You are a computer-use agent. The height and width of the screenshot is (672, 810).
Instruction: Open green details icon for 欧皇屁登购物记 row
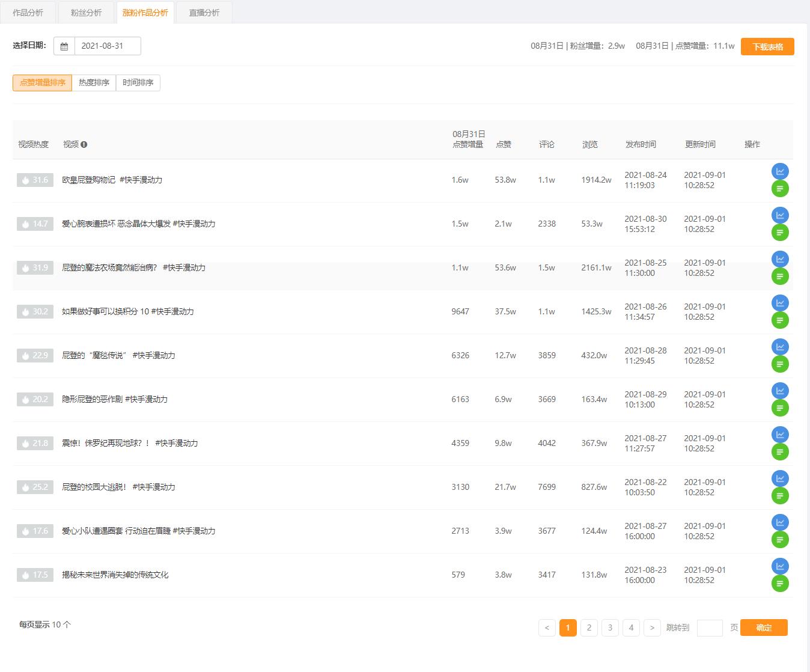[780, 189]
